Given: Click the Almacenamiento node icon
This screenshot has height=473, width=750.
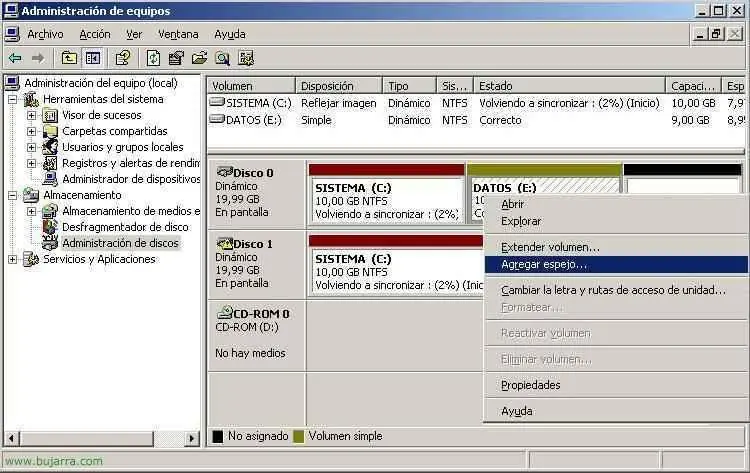Looking at the screenshot, I should 31,195.
